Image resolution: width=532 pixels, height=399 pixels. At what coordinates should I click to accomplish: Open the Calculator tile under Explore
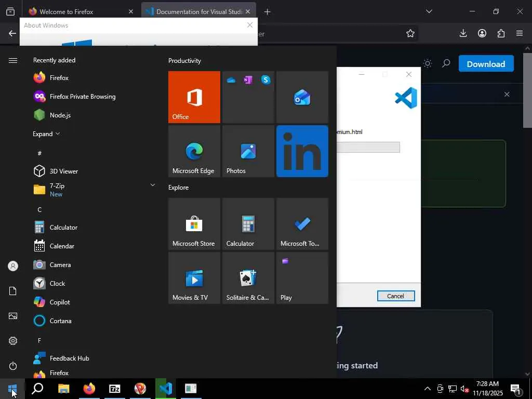(248, 224)
